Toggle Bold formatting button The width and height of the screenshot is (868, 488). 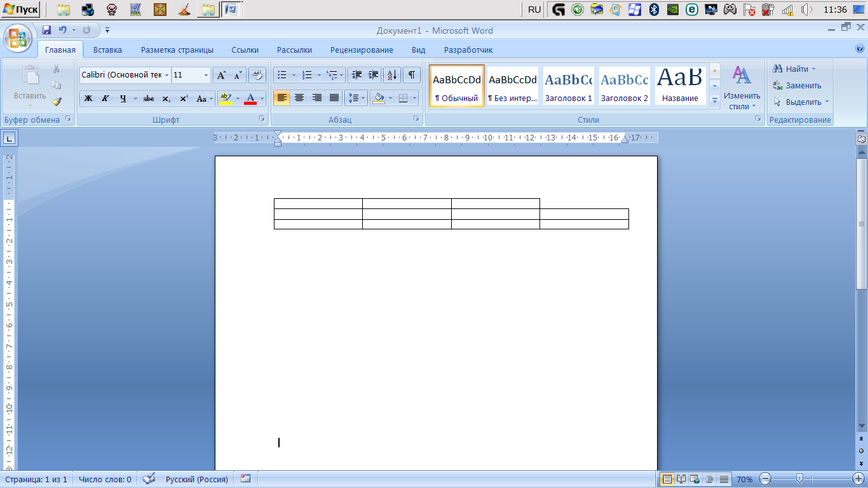click(x=88, y=98)
